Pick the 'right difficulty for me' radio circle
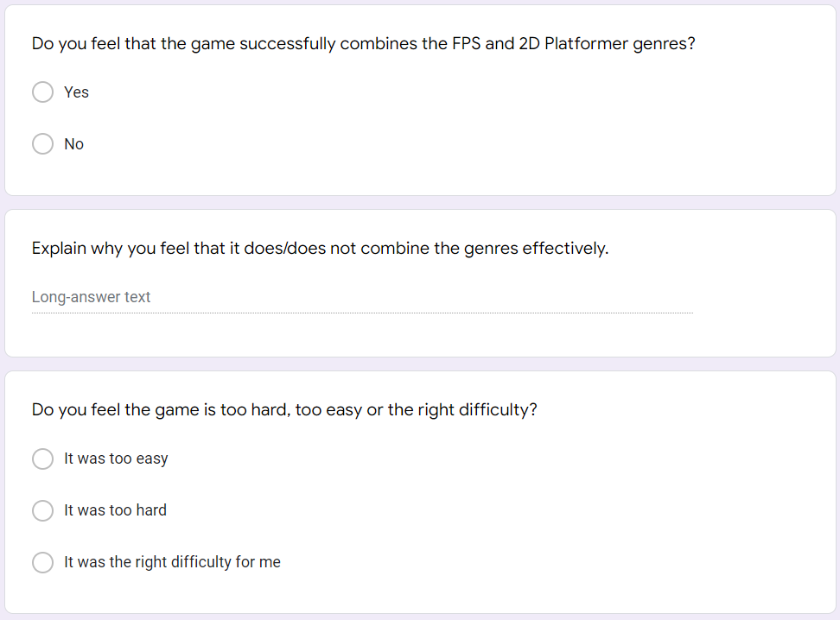Image resolution: width=840 pixels, height=620 pixels. pos(43,562)
